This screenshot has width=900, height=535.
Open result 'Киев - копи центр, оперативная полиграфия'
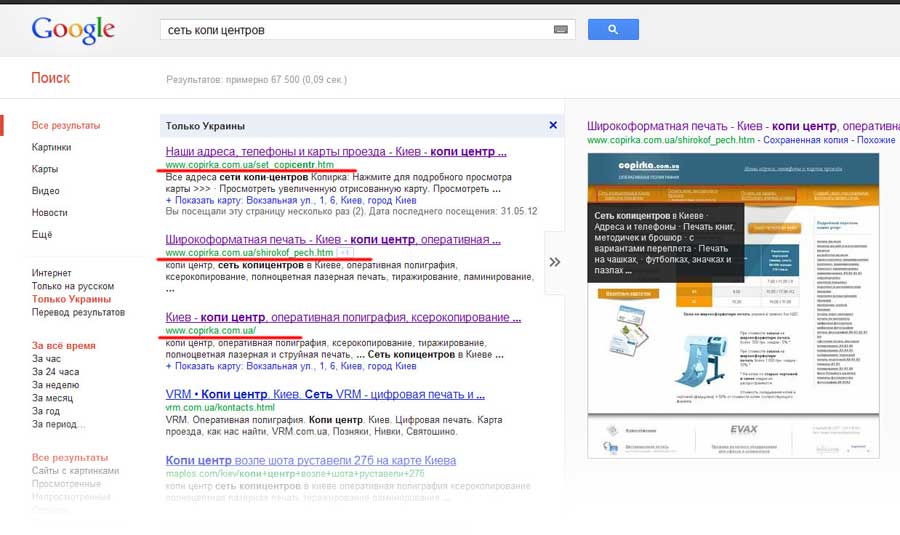pyautogui.click(x=343, y=317)
